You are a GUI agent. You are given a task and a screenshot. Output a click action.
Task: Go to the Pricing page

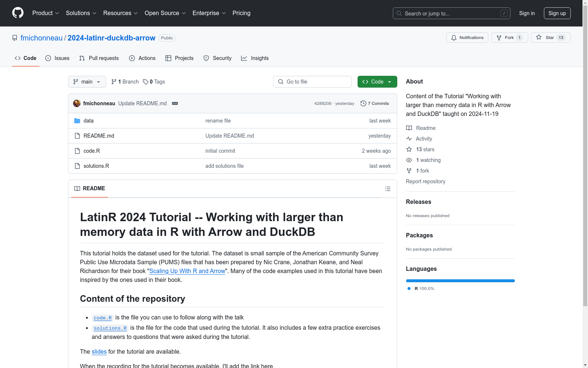(x=241, y=13)
